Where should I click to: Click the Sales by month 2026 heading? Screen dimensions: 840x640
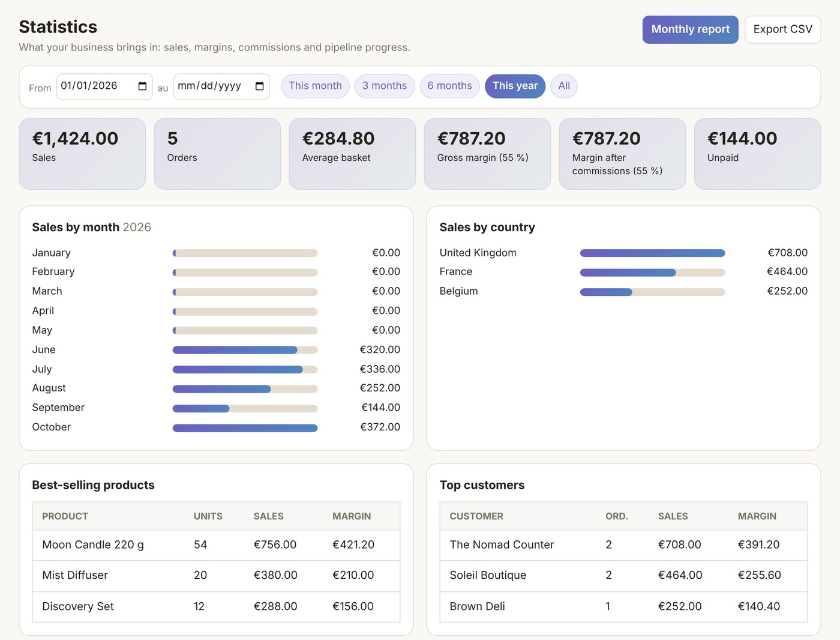tap(91, 228)
